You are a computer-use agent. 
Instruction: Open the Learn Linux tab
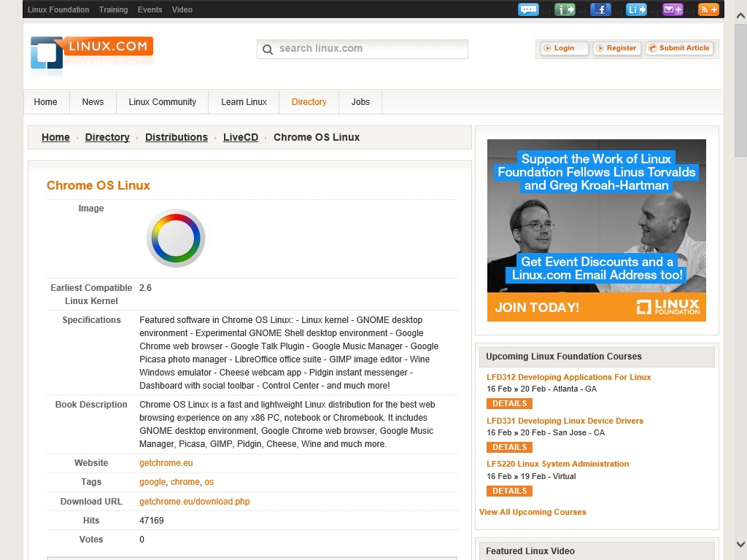(x=244, y=102)
